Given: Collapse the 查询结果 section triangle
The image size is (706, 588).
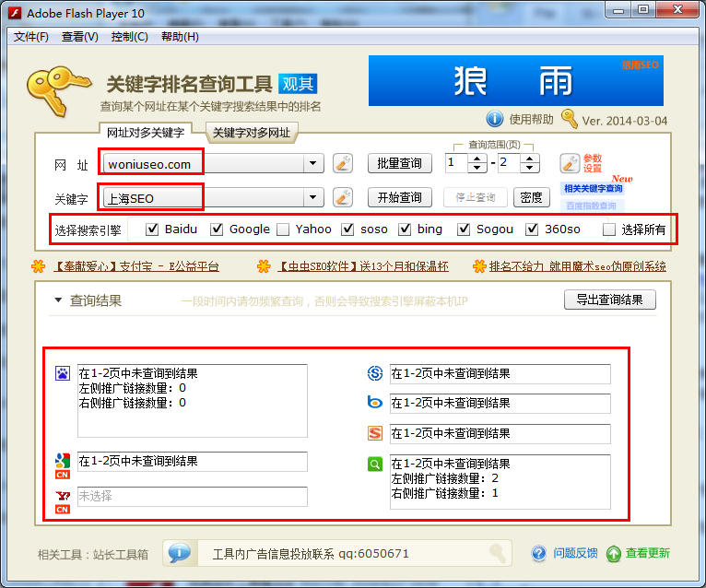Looking at the screenshot, I should (58, 300).
